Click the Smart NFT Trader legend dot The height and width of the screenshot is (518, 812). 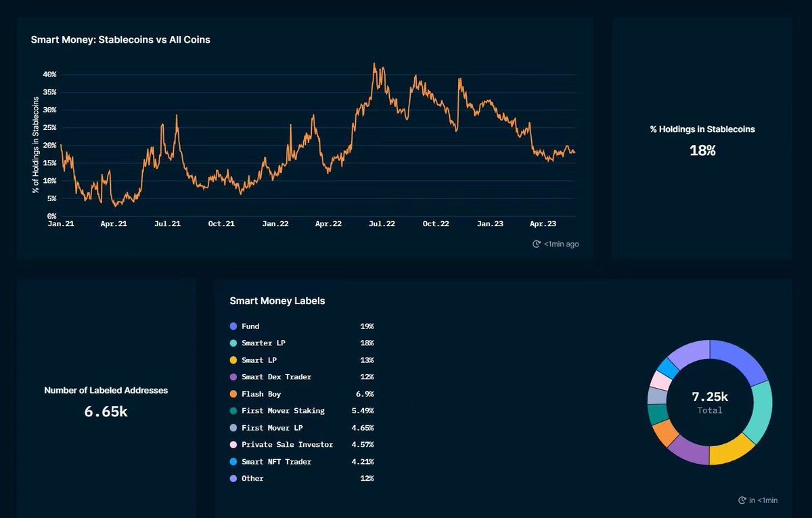(233, 462)
